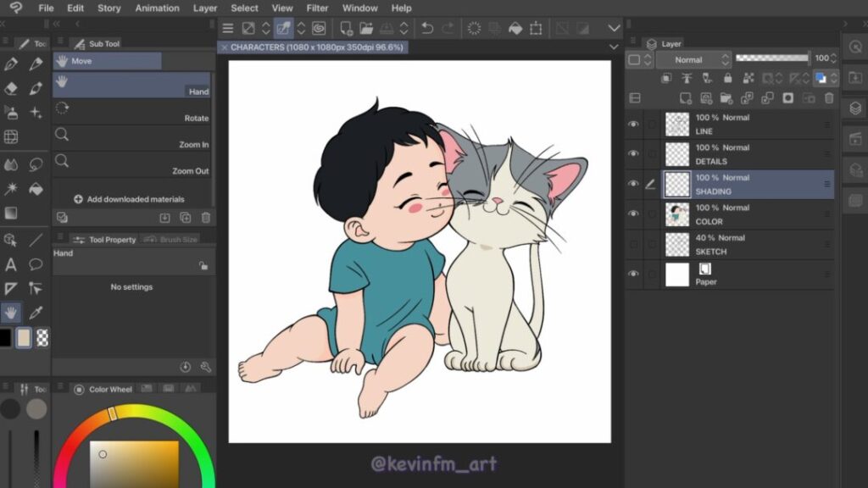Select the Rotate sub tool
Image resolution: width=868 pixels, height=488 pixels.
pos(131,112)
